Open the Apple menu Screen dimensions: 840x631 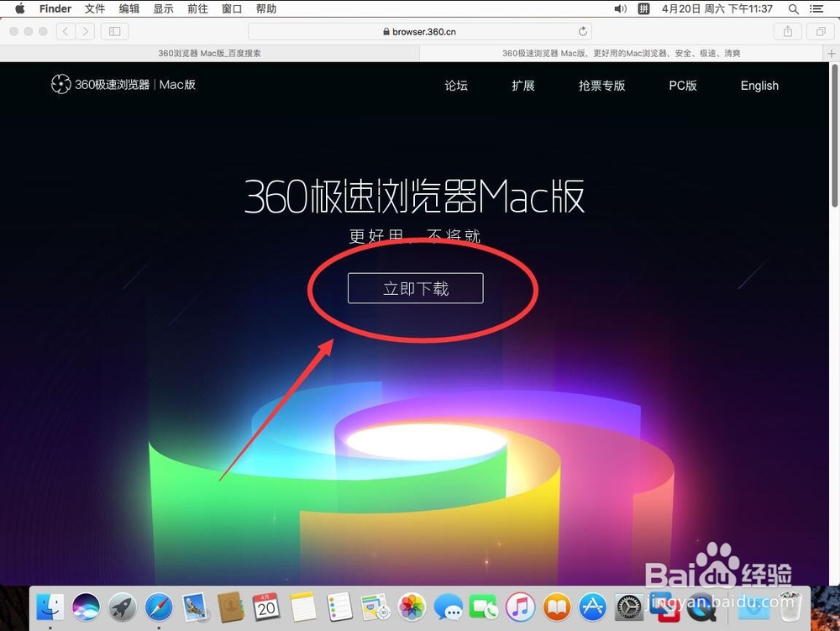click(20, 8)
